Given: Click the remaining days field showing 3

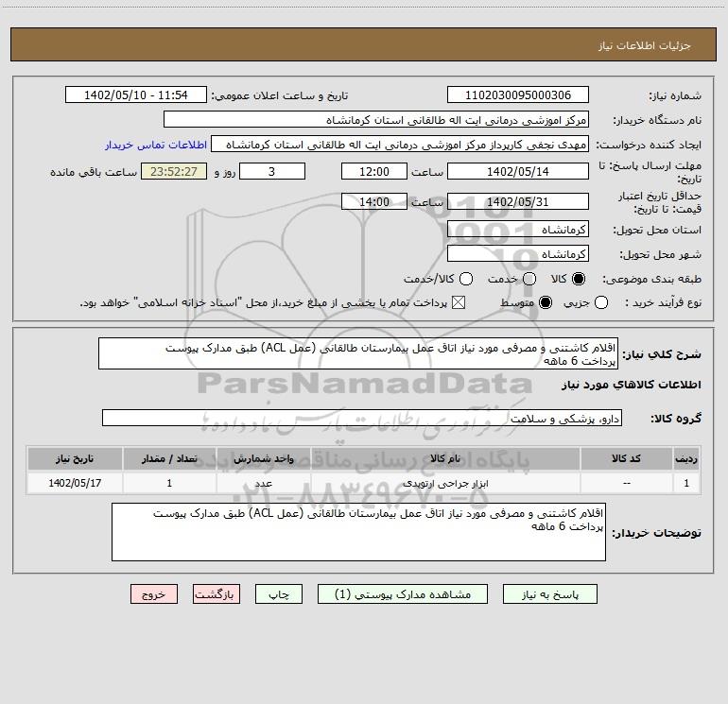Looking at the screenshot, I should [272, 171].
